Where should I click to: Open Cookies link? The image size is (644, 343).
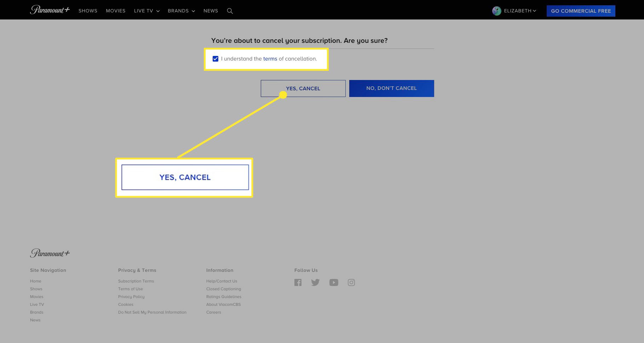[x=126, y=304]
